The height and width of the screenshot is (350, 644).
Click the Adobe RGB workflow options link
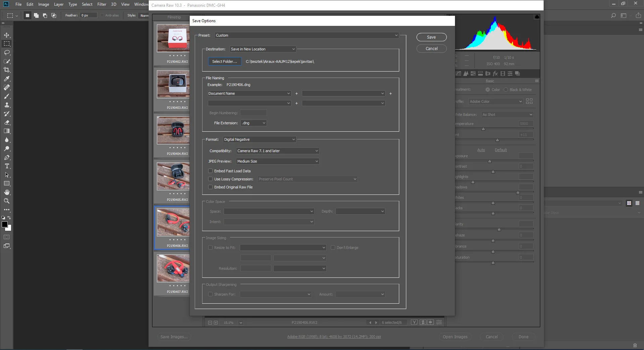pos(334,337)
